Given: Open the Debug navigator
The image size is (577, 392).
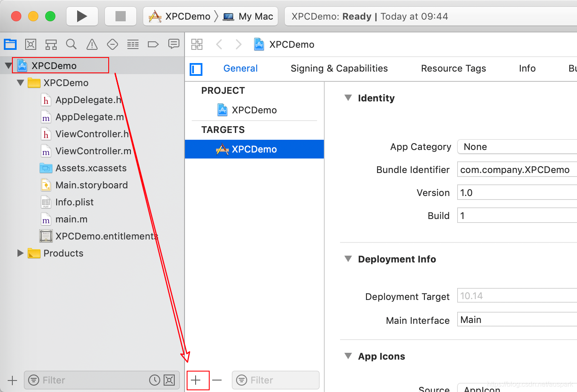Looking at the screenshot, I should tap(133, 44).
